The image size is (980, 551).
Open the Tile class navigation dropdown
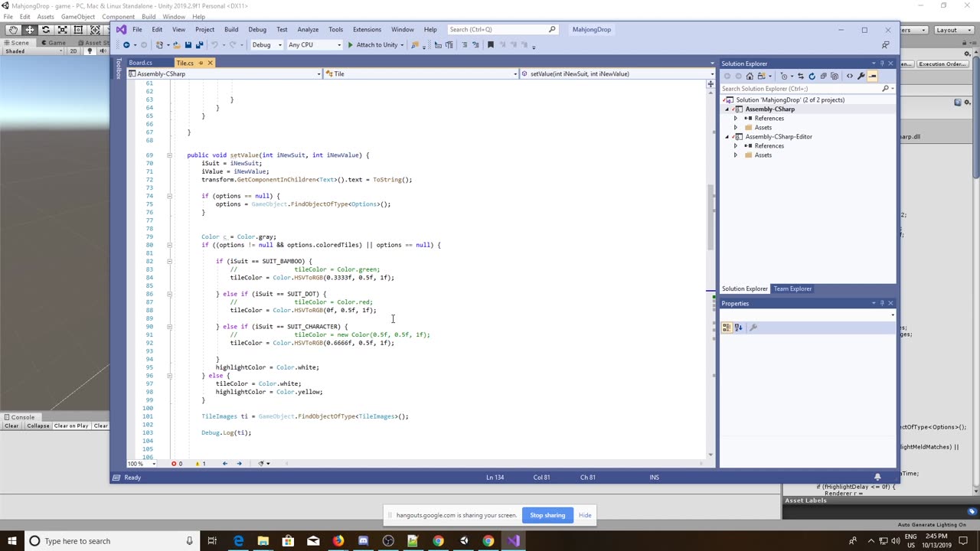point(421,73)
